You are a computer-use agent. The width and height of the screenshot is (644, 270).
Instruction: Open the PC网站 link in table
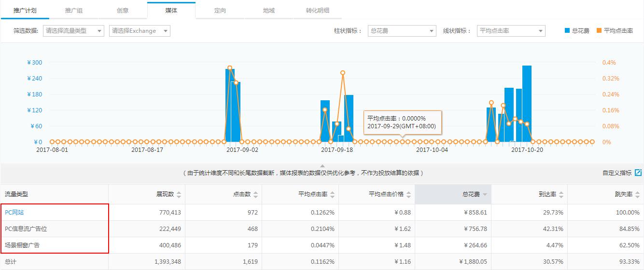tap(14, 213)
